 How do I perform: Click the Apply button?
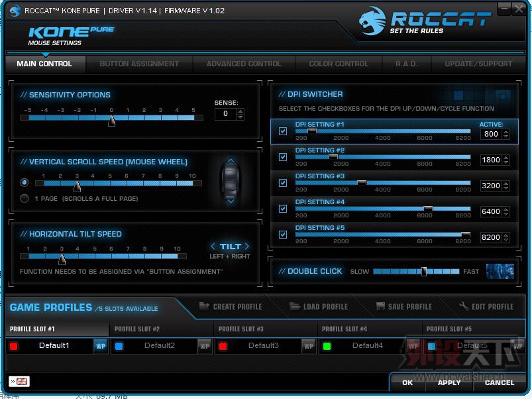coord(449,382)
